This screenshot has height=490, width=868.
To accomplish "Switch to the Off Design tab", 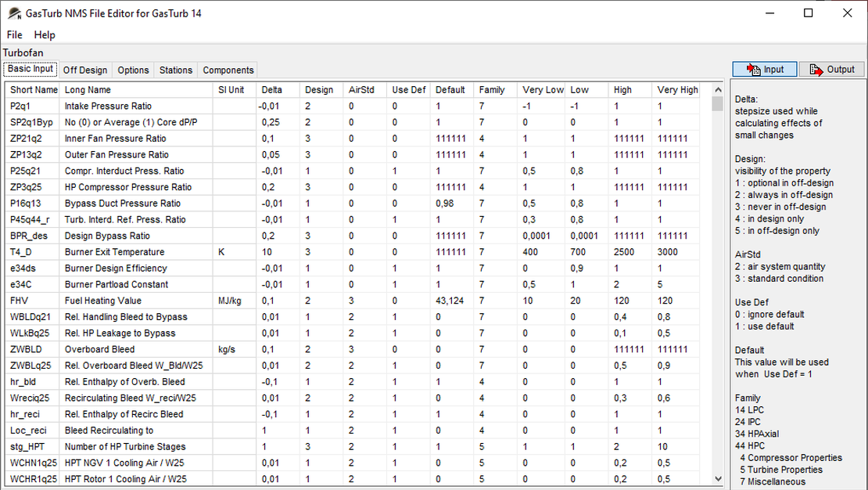I will click(x=85, y=70).
